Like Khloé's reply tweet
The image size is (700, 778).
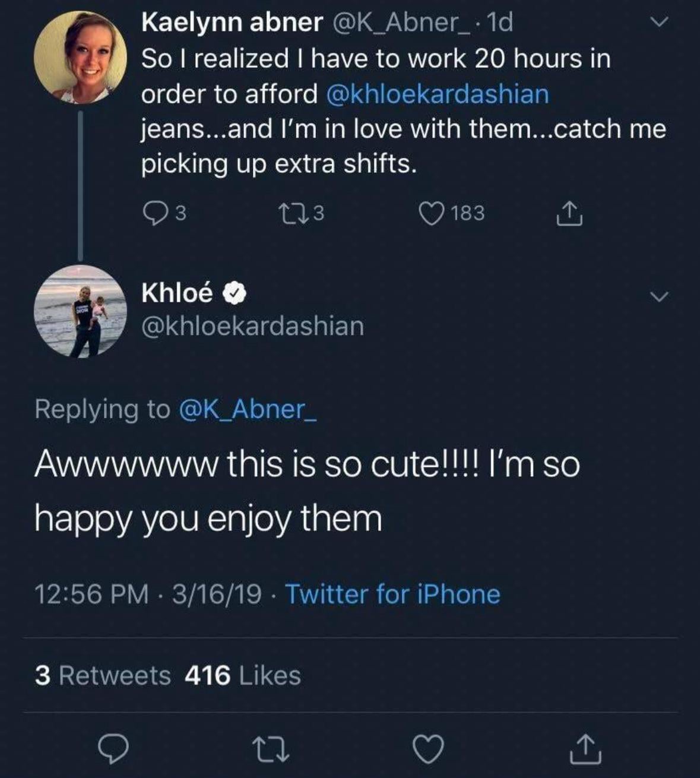(x=427, y=749)
